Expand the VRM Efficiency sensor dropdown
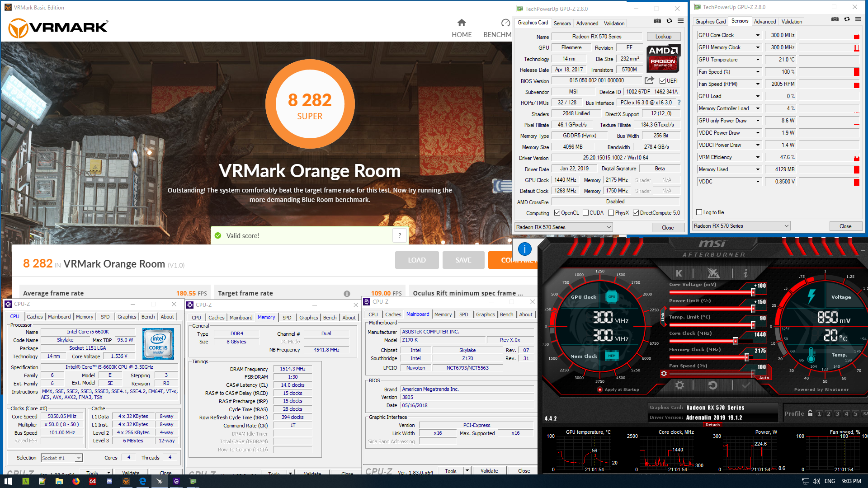The width and height of the screenshot is (868, 488). click(x=758, y=157)
